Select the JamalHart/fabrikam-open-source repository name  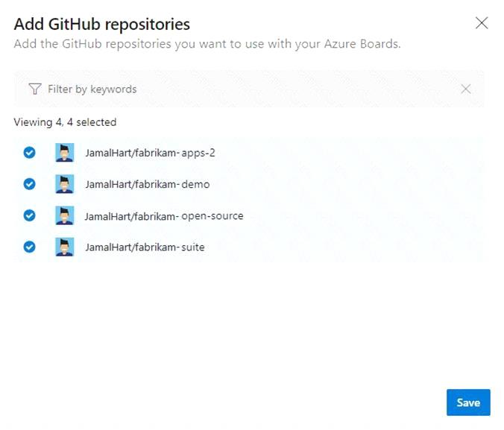(164, 216)
